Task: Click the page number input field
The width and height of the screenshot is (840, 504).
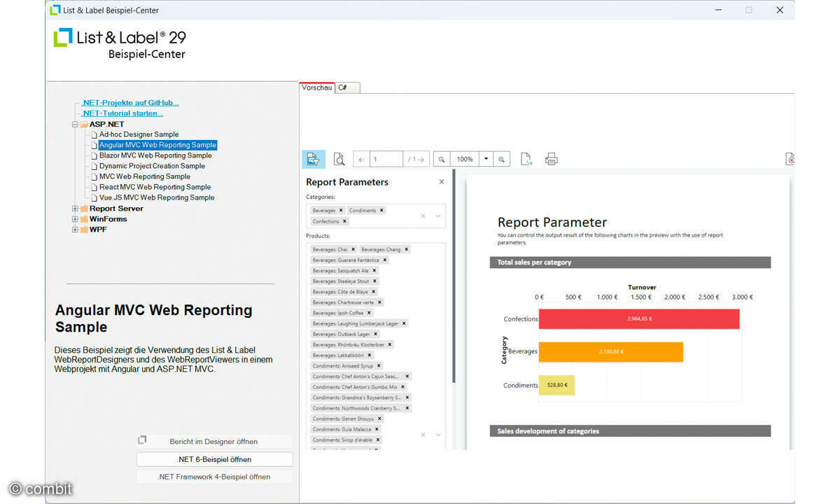Action: tap(386, 160)
